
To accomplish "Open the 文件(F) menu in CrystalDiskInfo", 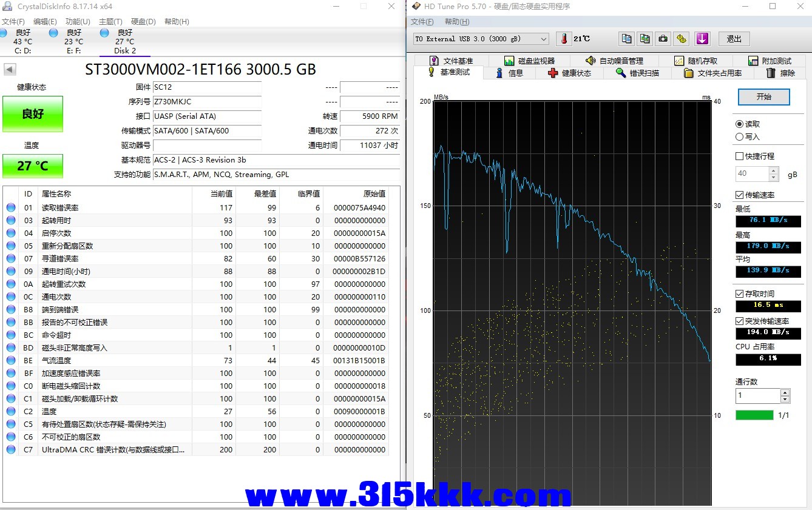I will (x=13, y=21).
